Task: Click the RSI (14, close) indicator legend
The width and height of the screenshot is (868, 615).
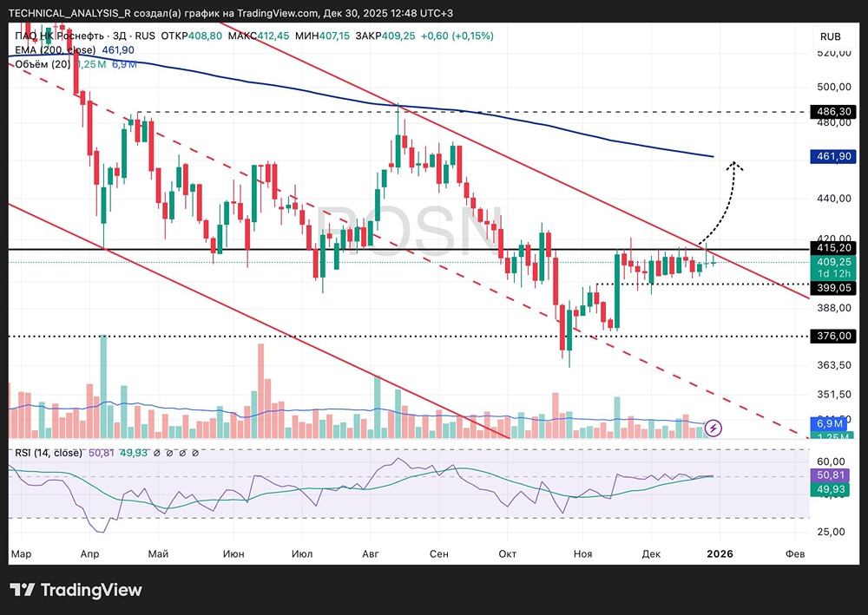Action: [48, 453]
